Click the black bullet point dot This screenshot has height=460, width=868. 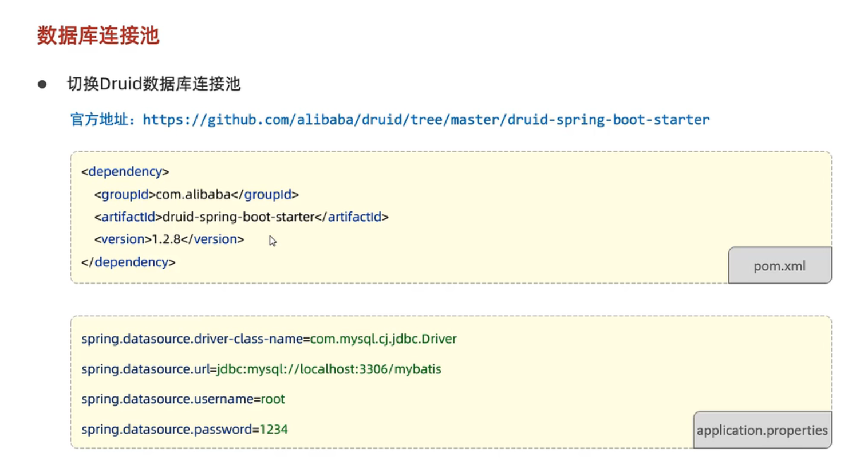coord(42,85)
